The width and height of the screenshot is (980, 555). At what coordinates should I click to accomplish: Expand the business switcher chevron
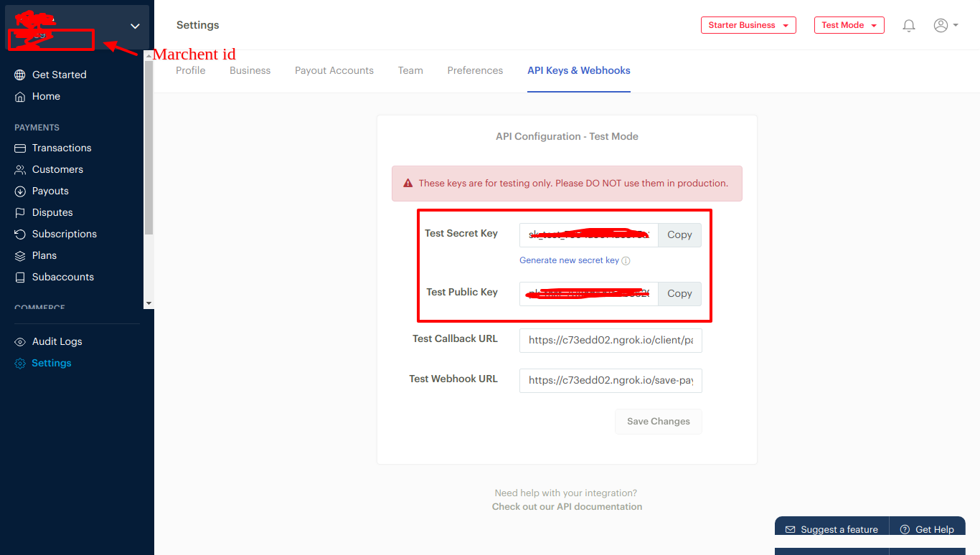click(135, 26)
